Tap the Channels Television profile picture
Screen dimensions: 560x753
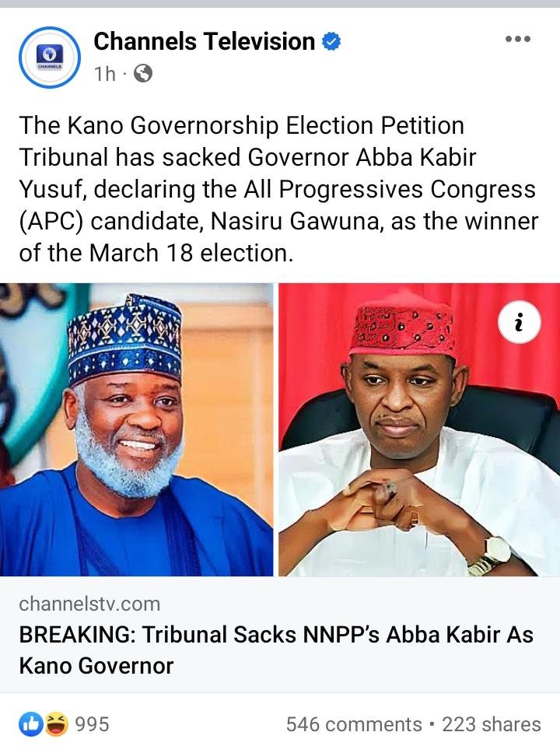(50, 57)
